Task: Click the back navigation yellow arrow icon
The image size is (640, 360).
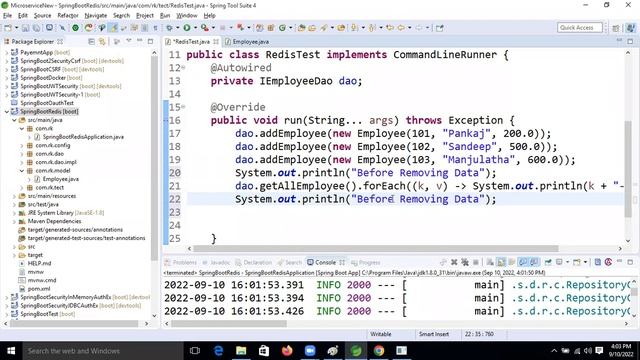Action: click(401, 28)
